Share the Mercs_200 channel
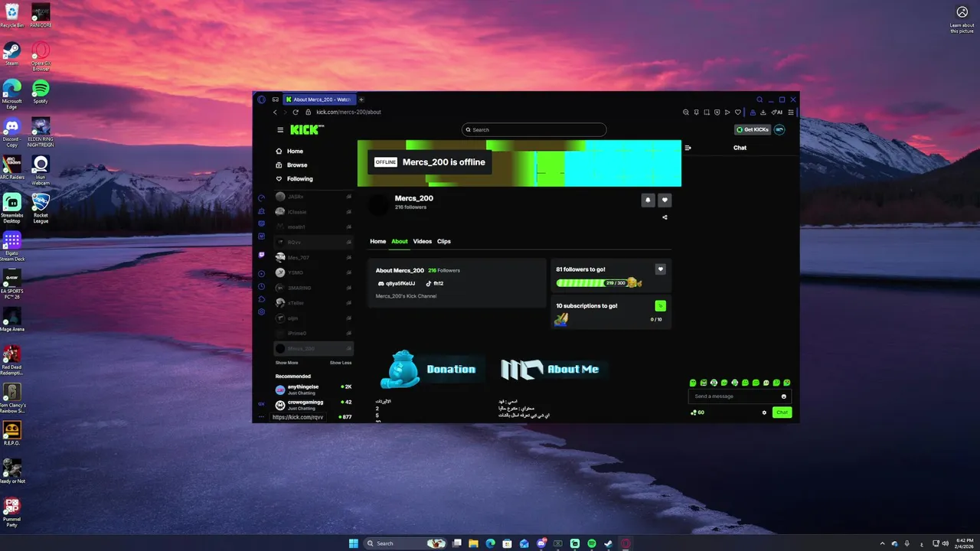980x551 pixels. [665, 217]
